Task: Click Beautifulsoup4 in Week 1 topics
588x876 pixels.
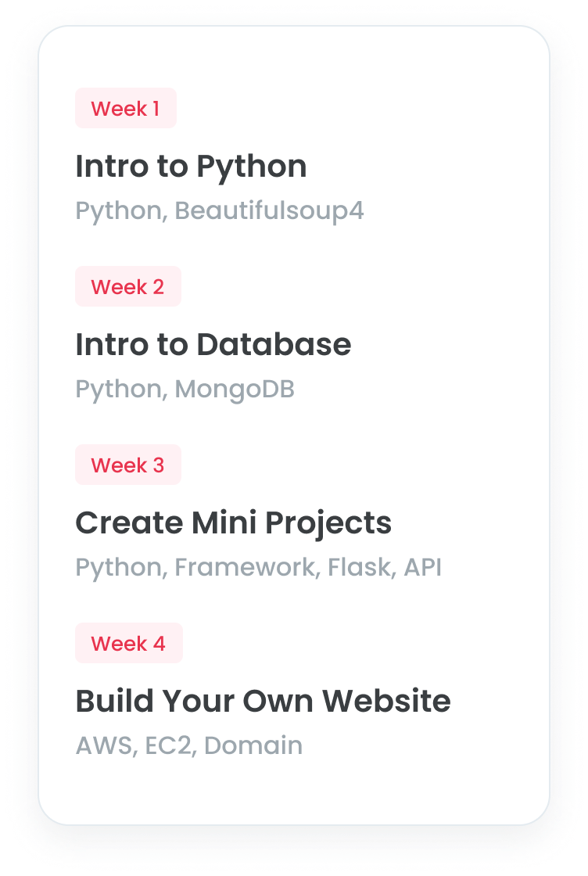Action: click(269, 211)
